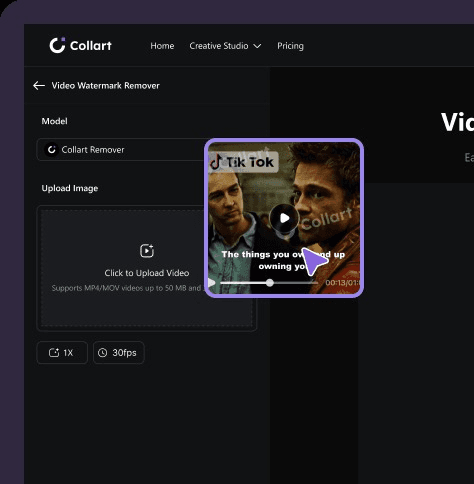Click to Upload Video text
474x484 pixels.
(x=147, y=273)
